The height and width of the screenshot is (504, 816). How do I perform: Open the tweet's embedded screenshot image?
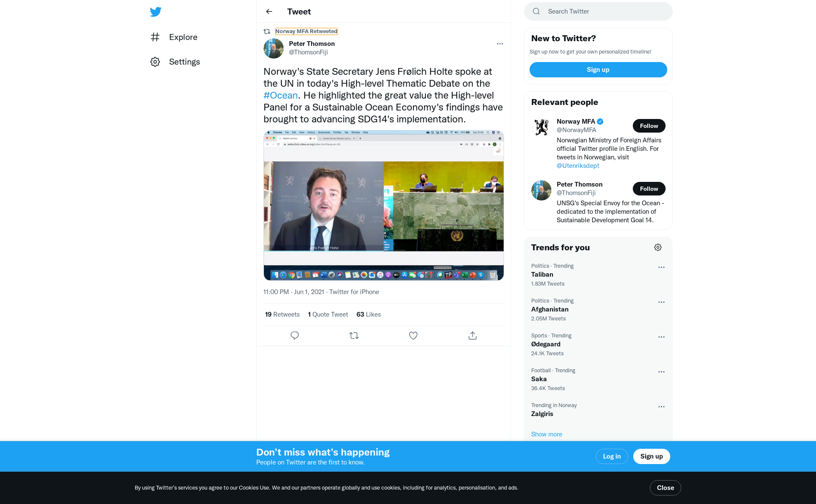tap(384, 205)
